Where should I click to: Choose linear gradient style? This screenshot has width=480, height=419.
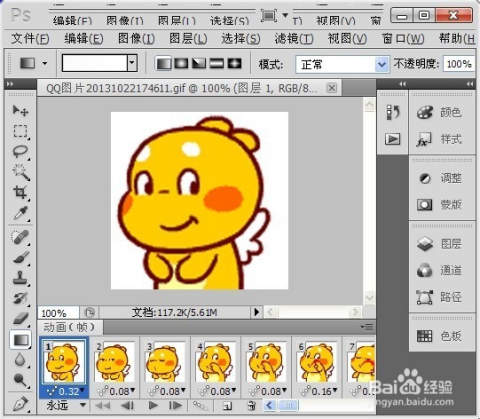click(163, 63)
